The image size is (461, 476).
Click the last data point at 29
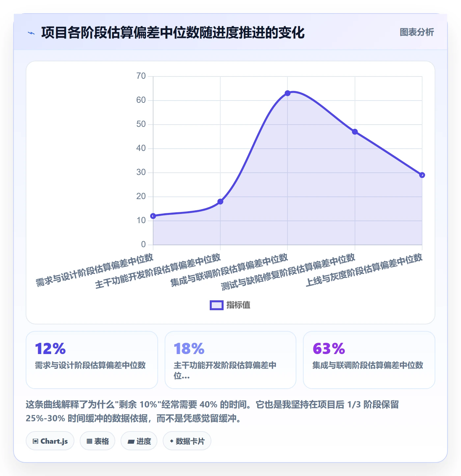(422, 175)
